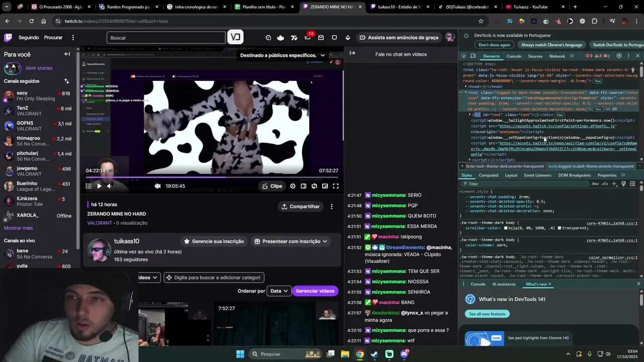The height and width of the screenshot is (362, 644).
Task: Click See all new features button
Action: pos(487,314)
